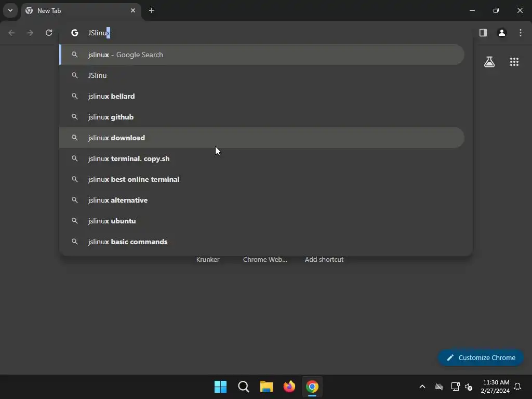This screenshot has height=399, width=532.
Task: Open the Search Labs flask icon
Action: tap(489, 62)
